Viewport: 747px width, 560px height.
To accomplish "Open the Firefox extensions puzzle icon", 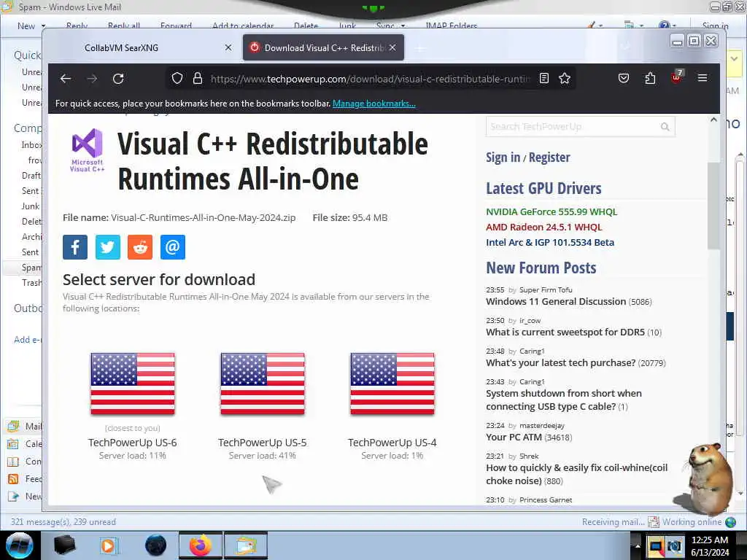I will (x=650, y=78).
